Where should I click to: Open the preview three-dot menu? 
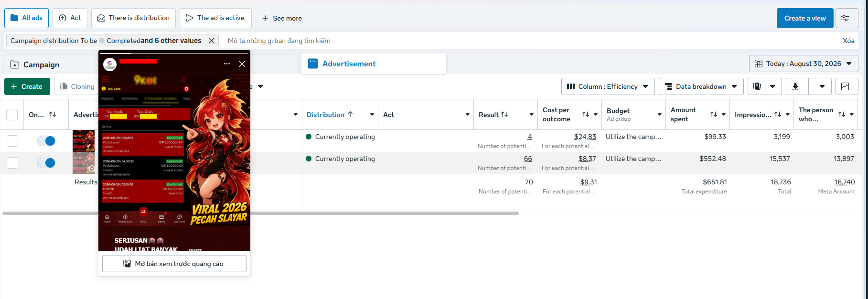[x=227, y=64]
